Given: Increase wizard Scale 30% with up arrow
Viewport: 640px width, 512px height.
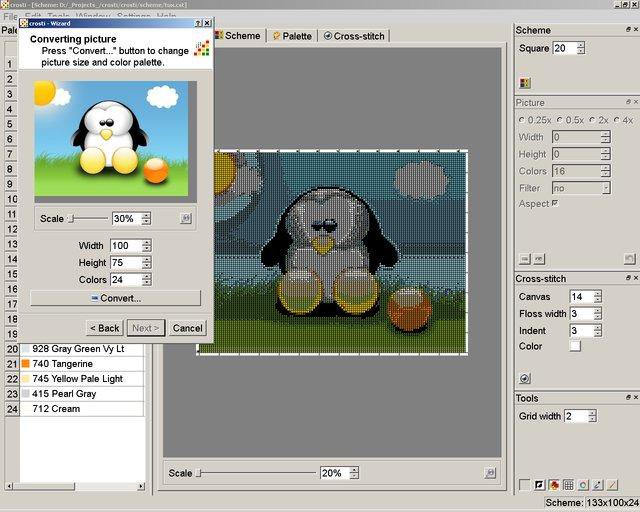Looking at the screenshot, I should (x=146, y=215).
